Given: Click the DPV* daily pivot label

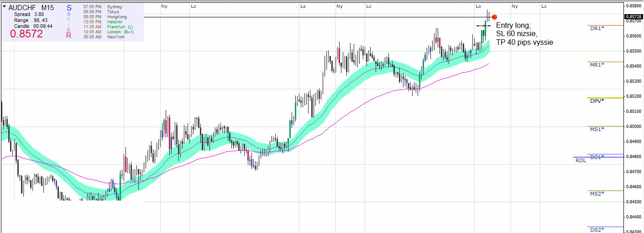Looking at the screenshot, I should pyautogui.click(x=597, y=101).
